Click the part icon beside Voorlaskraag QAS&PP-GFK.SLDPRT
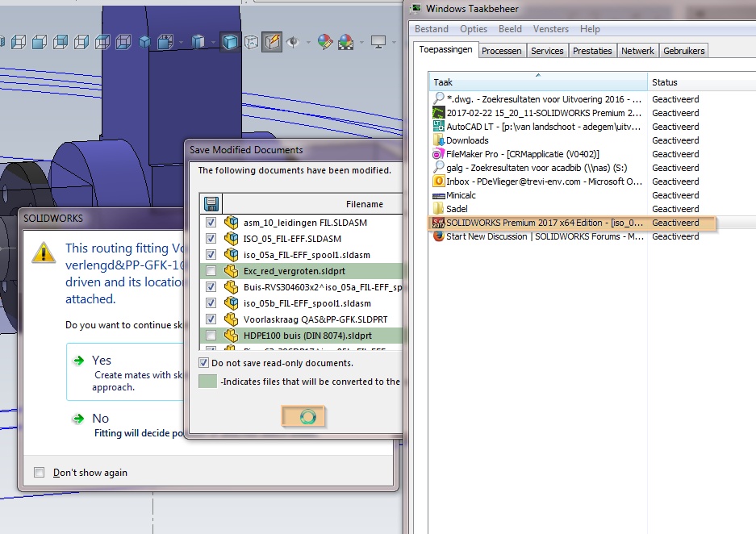756x534 pixels. tap(232, 319)
